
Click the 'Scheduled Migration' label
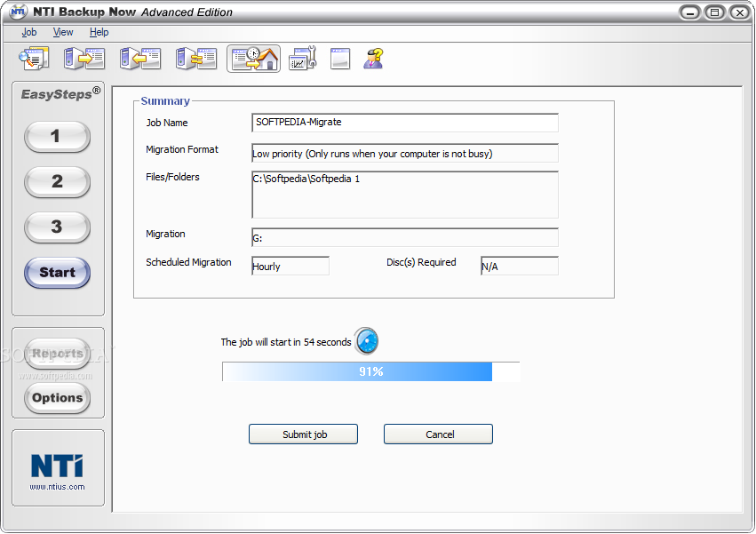[x=188, y=262]
